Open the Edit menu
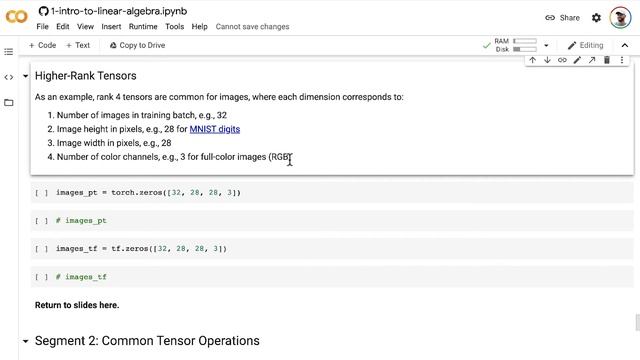The height and width of the screenshot is (360, 640). click(62, 27)
